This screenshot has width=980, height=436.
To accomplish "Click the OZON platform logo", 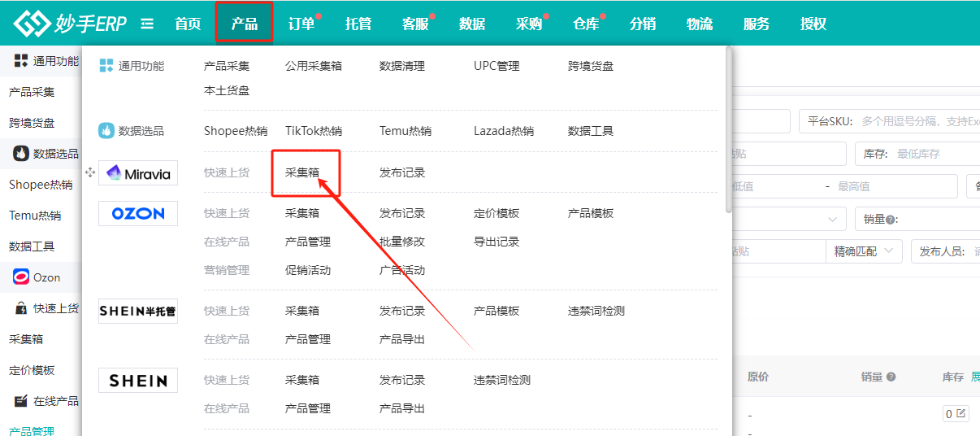I will point(138,213).
